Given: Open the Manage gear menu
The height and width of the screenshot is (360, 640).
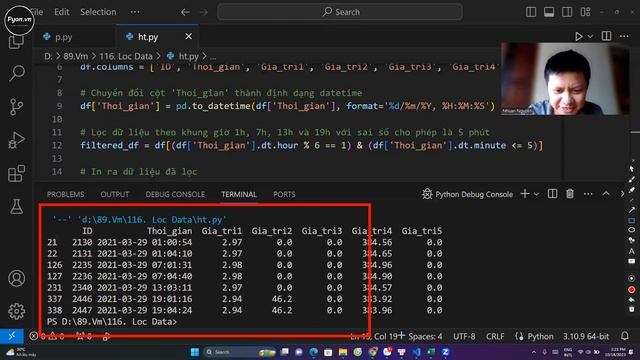Looking at the screenshot, I should point(17,311).
